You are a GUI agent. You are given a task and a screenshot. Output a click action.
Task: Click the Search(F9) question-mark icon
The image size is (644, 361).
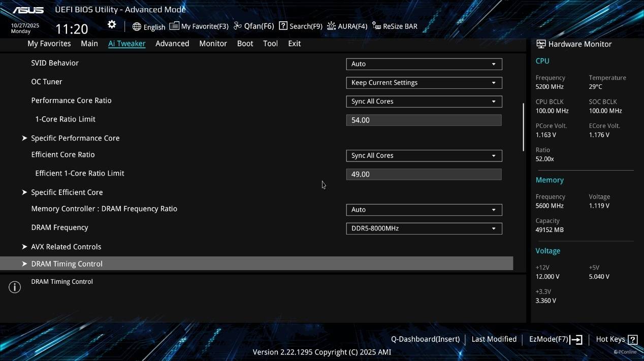(x=283, y=26)
